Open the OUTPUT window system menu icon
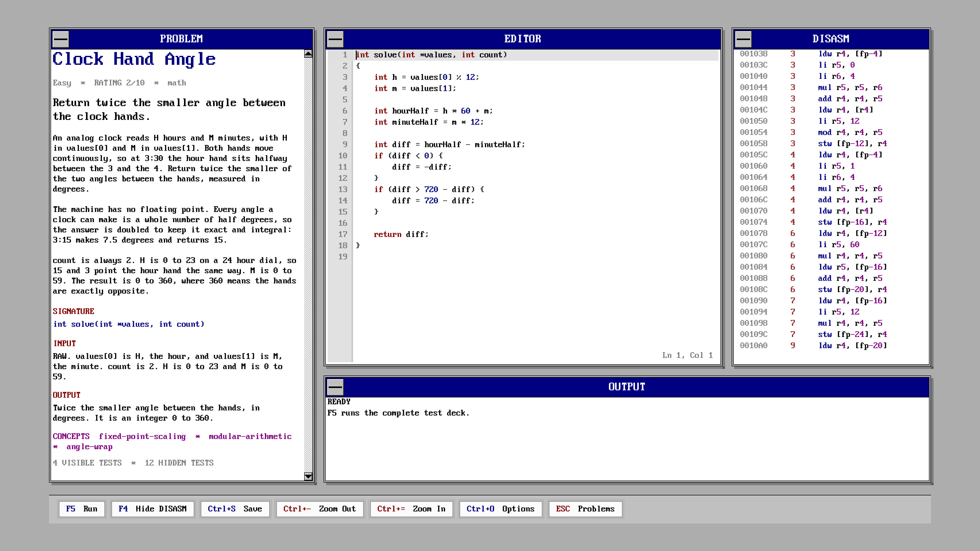 pos(335,387)
